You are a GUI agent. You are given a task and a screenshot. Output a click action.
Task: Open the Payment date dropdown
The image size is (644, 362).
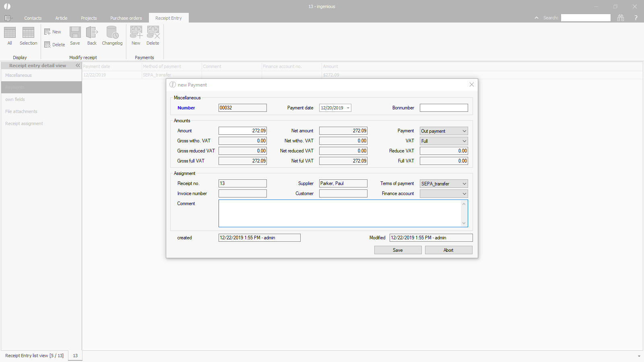pyautogui.click(x=348, y=108)
